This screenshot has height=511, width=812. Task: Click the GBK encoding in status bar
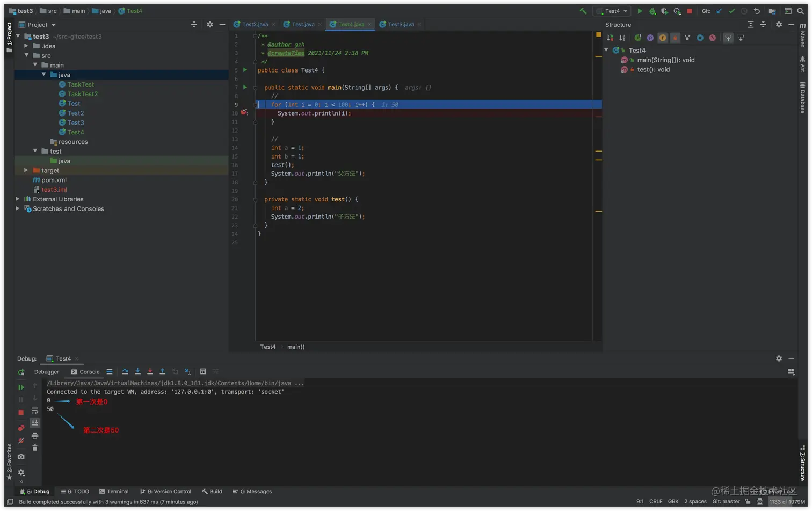(x=673, y=501)
